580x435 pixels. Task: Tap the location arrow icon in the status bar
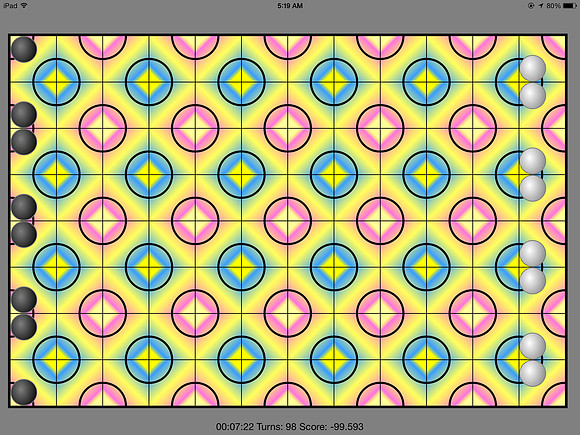[541, 6]
